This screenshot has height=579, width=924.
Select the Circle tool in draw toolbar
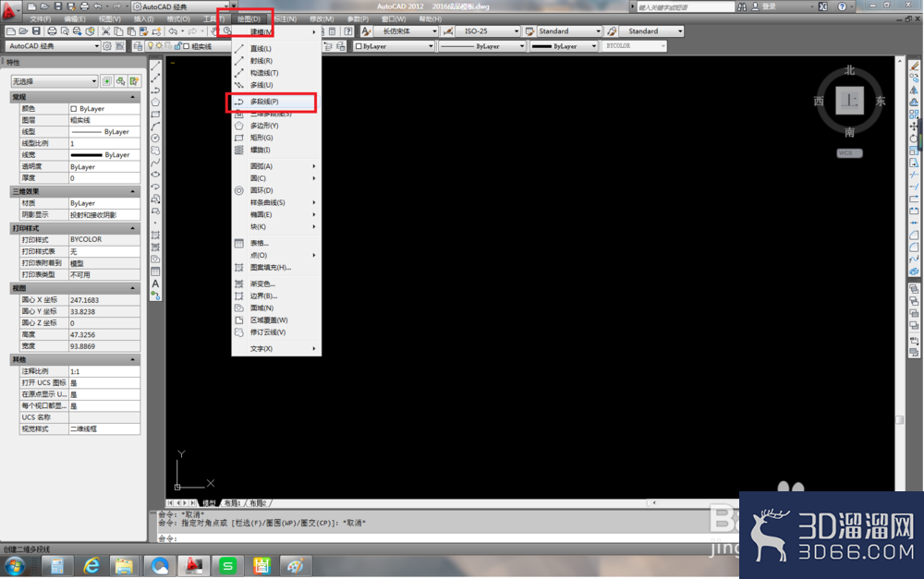155,139
